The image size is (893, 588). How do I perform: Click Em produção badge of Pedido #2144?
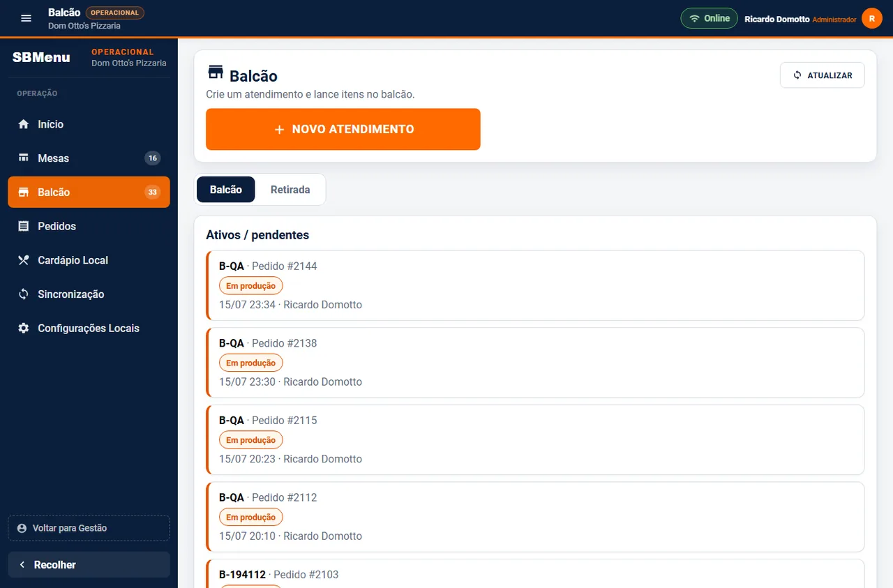pyautogui.click(x=251, y=286)
